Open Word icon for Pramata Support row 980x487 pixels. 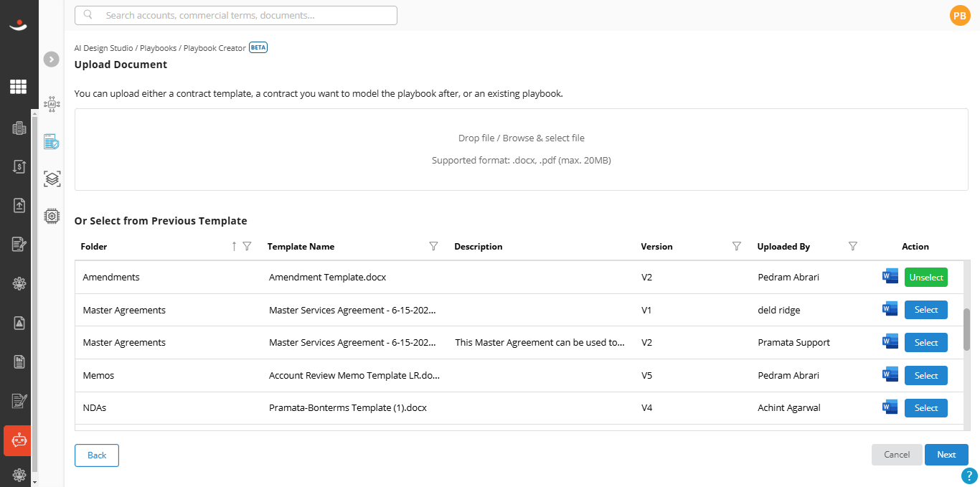(x=890, y=341)
